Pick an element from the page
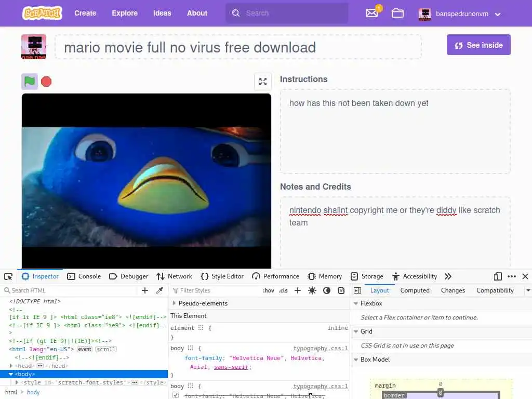Image resolution: width=532 pixels, height=399 pixels. (8, 276)
